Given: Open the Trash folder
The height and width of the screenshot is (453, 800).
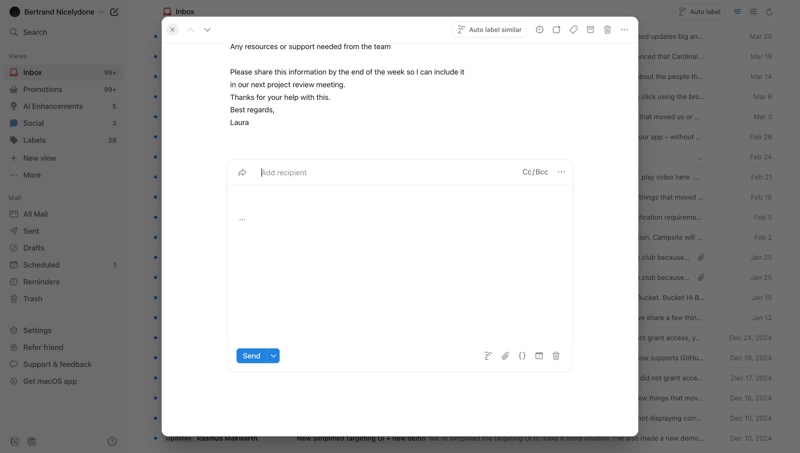Looking at the screenshot, I should point(63,298).
